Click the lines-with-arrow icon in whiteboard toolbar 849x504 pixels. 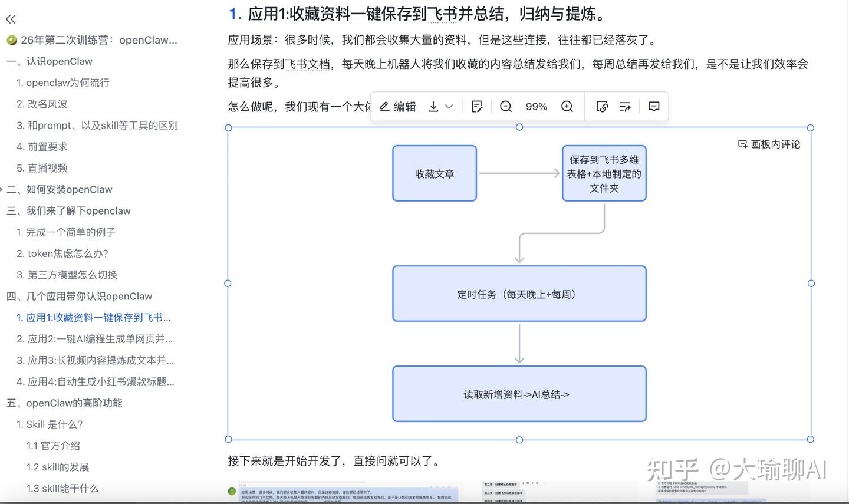(626, 107)
